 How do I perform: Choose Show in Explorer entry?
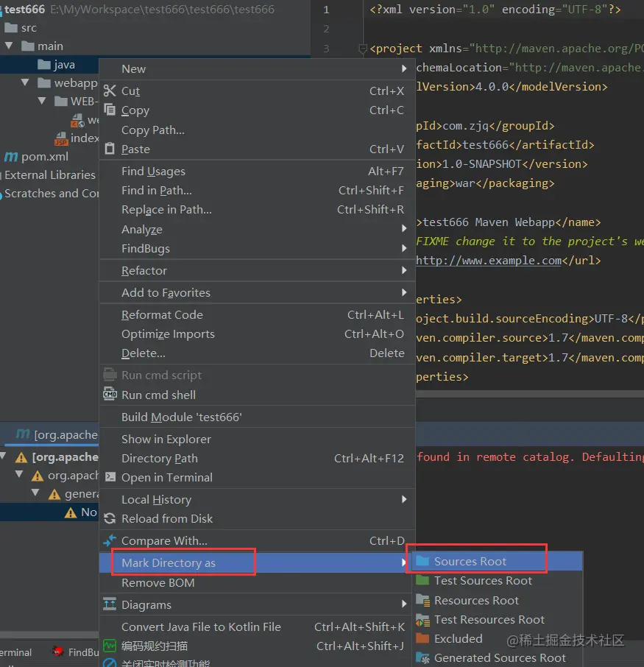click(x=257, y=439)
